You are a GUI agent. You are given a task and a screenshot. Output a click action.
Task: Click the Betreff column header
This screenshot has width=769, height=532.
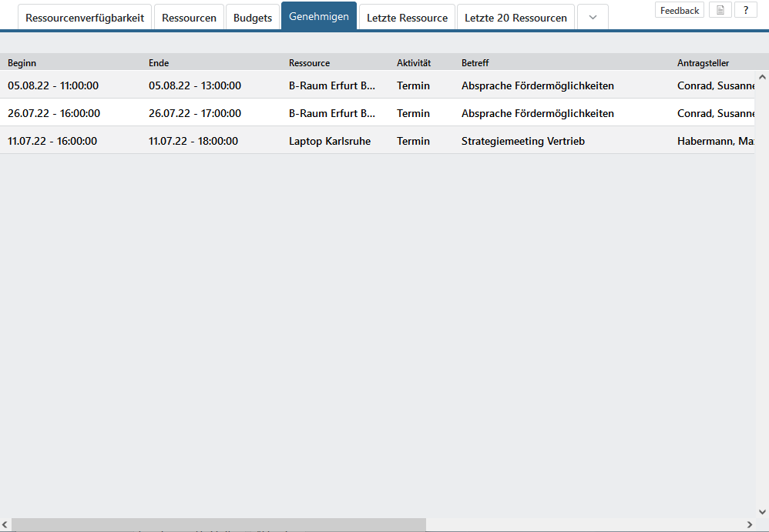pos(475,63)
